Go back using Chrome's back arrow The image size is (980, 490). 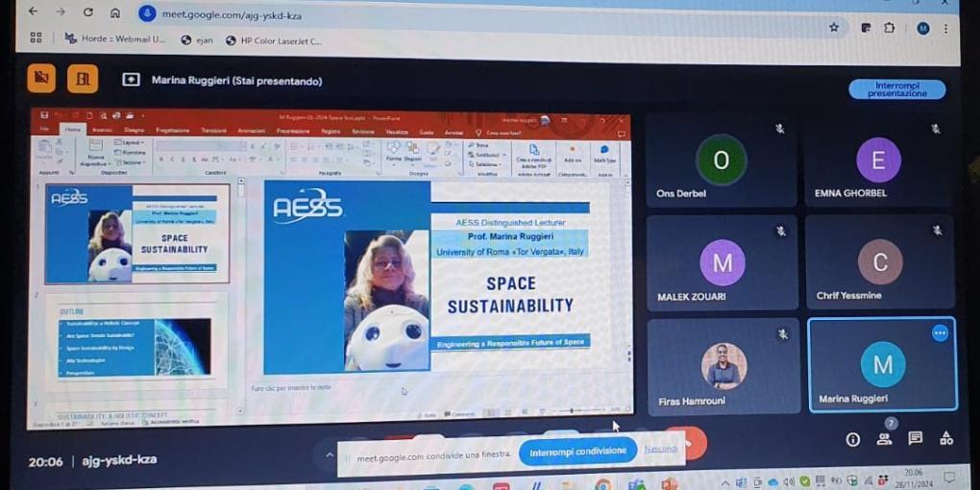33,12
